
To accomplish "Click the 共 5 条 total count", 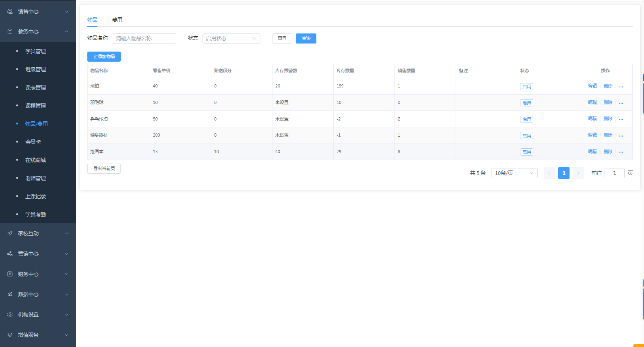I will coord(478,173).
